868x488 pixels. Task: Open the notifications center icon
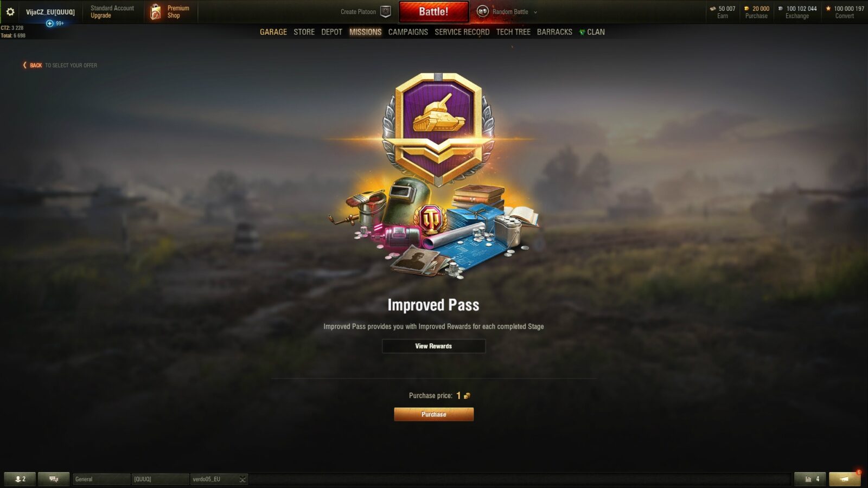845,479
